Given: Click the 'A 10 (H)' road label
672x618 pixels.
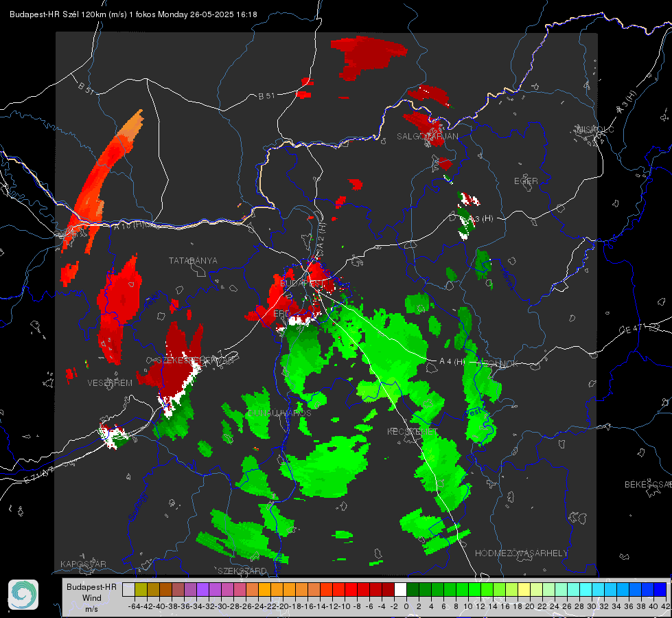Looking at the screenshot, I should coord(129,225).
